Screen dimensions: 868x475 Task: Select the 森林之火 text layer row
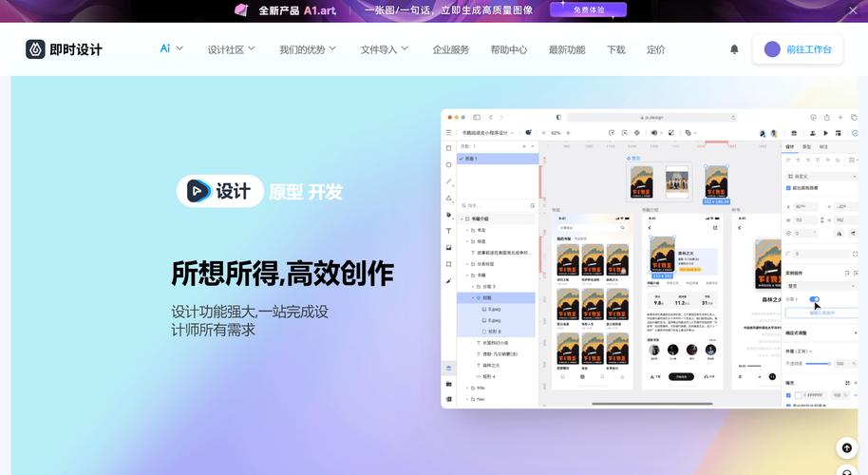[496, 365]
